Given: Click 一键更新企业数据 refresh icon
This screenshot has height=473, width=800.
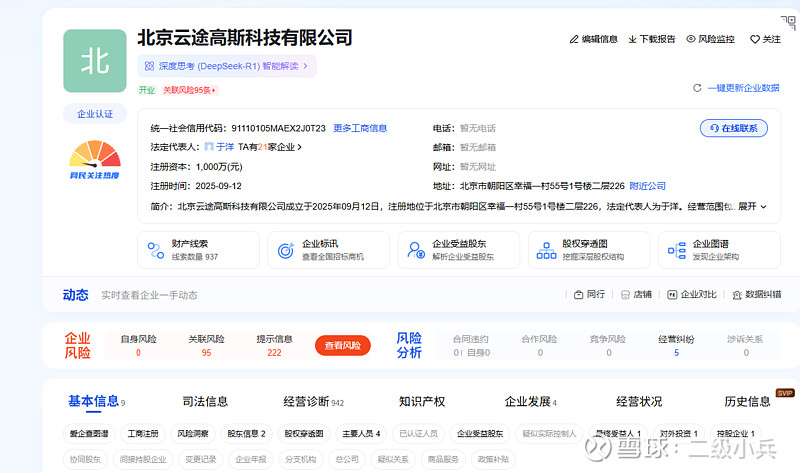Looking at the screenshot, I should click(697, 88).
